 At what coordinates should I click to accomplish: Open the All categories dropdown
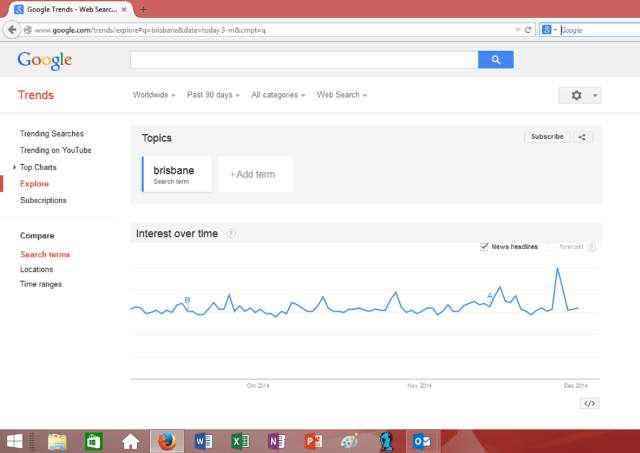279,95
